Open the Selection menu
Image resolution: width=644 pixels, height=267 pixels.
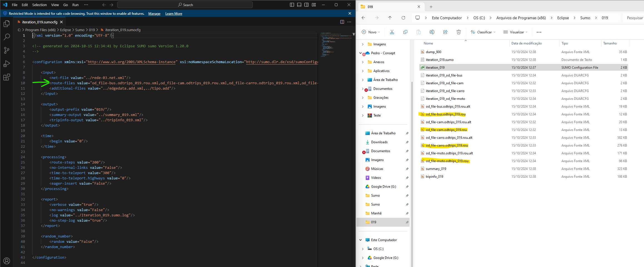(39, 5)
